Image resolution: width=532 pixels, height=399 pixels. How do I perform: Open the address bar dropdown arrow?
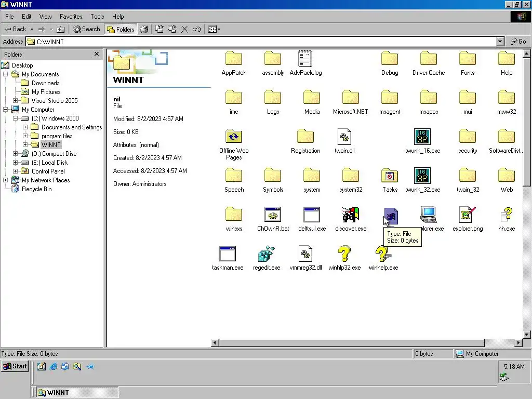coord(500,42)
